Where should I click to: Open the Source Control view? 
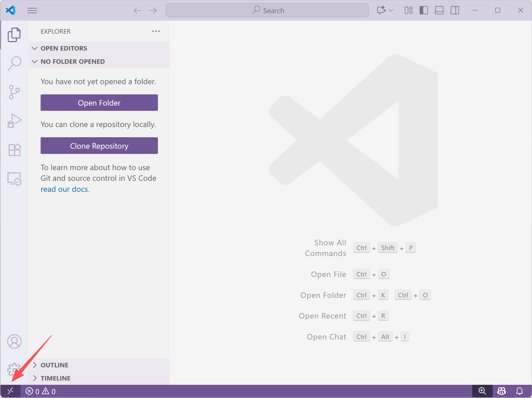pos(14,92)
